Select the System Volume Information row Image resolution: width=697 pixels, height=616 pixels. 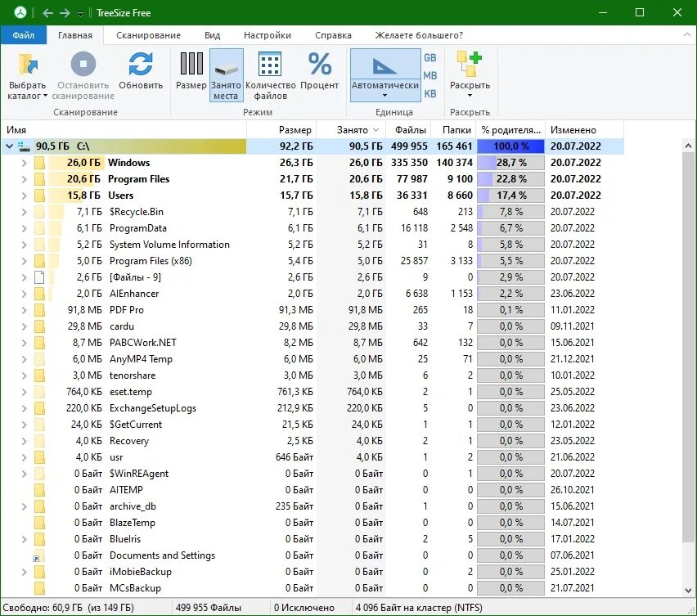[x=312, y=245]
